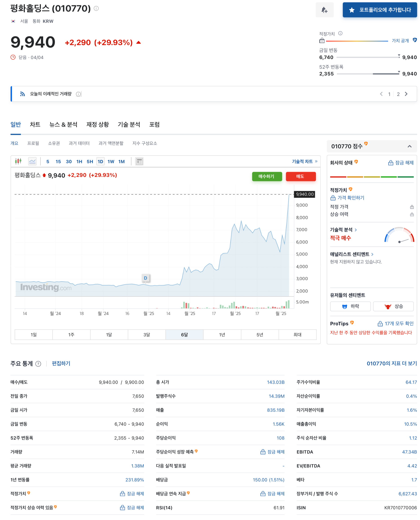Expand 애널리스트 센티멘트 section chevron

click(x=372, y=254)
